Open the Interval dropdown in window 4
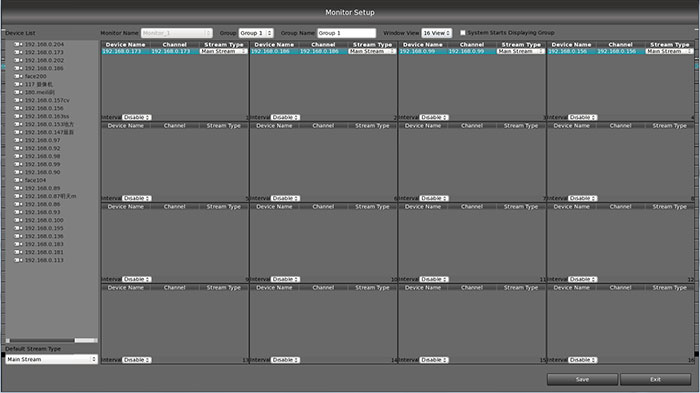Viewport: 700px width, 393px height. 583,117
